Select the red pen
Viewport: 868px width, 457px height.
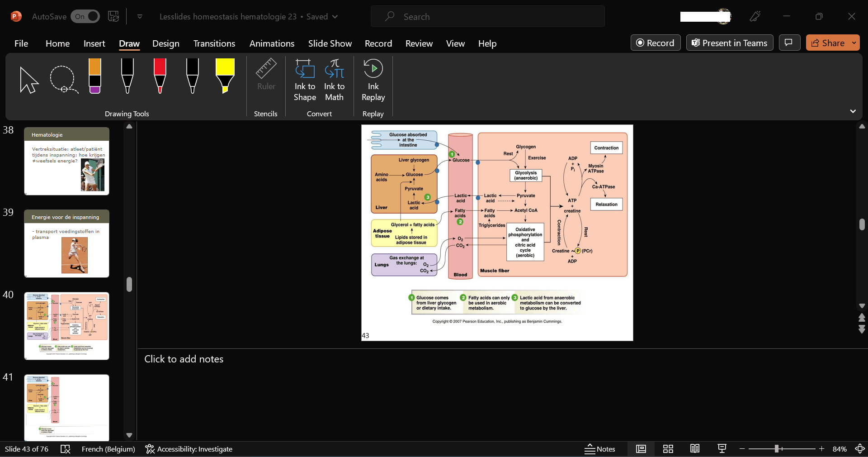pos(160,76)
